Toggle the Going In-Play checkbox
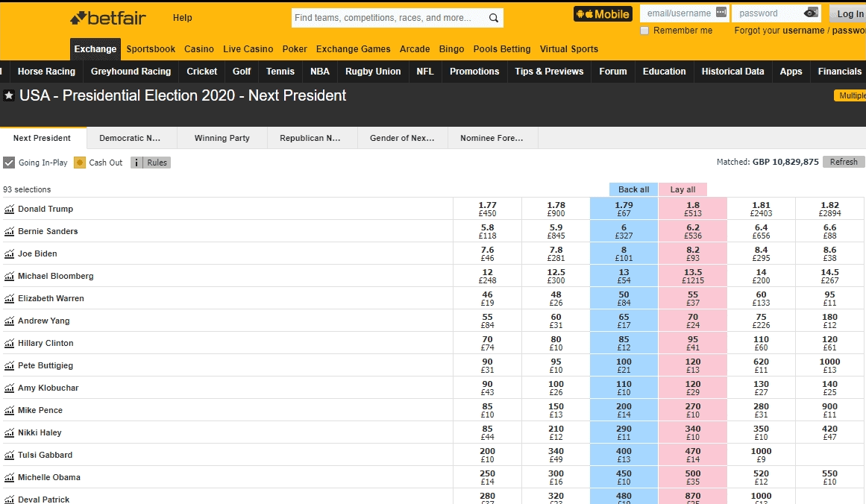Viewport: 866px width, 504px height. 9,163
